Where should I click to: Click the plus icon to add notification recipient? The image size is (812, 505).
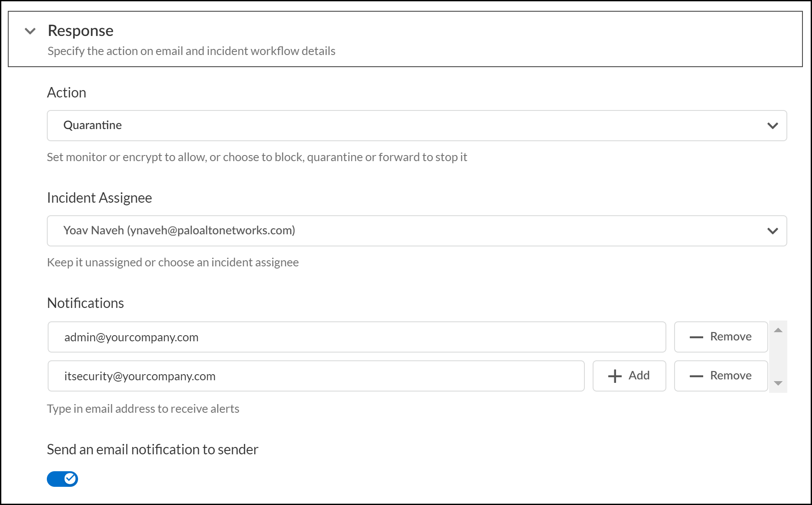coord(615,376)
